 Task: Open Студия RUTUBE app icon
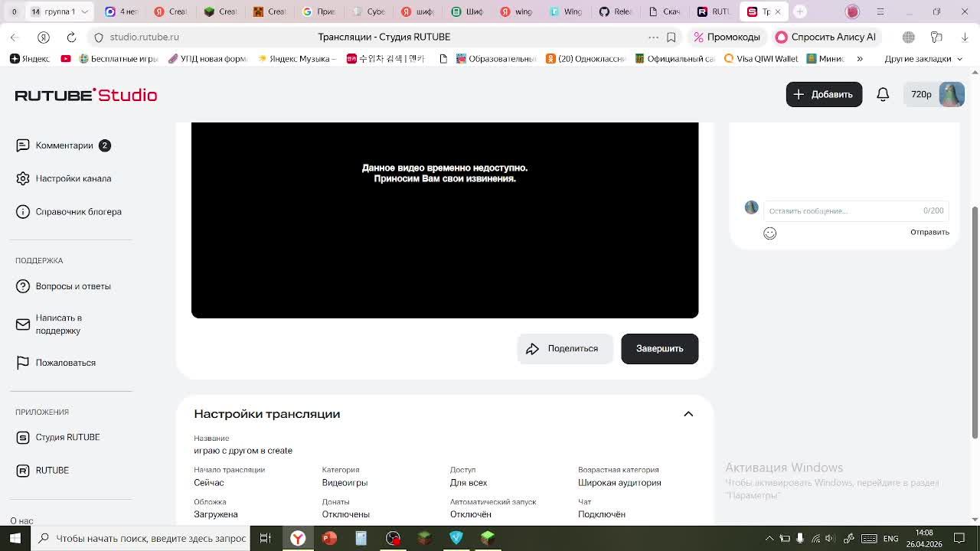23,437
